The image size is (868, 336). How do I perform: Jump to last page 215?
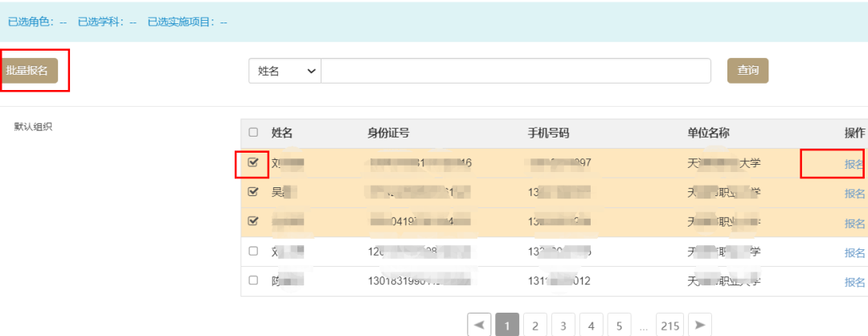(669, 325)
